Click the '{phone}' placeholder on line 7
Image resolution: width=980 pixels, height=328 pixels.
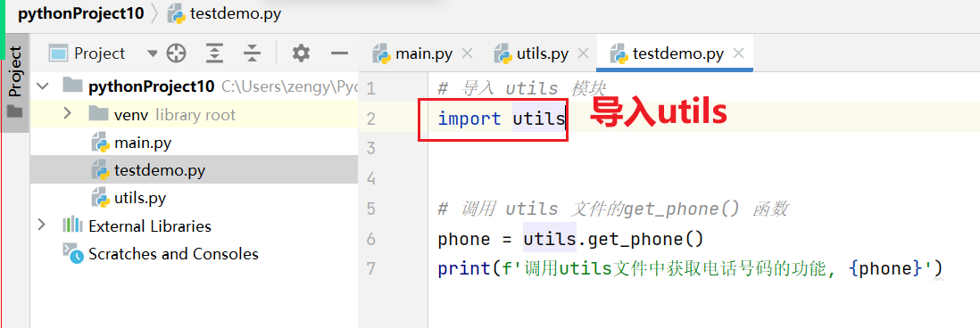[x=886, y=269]
